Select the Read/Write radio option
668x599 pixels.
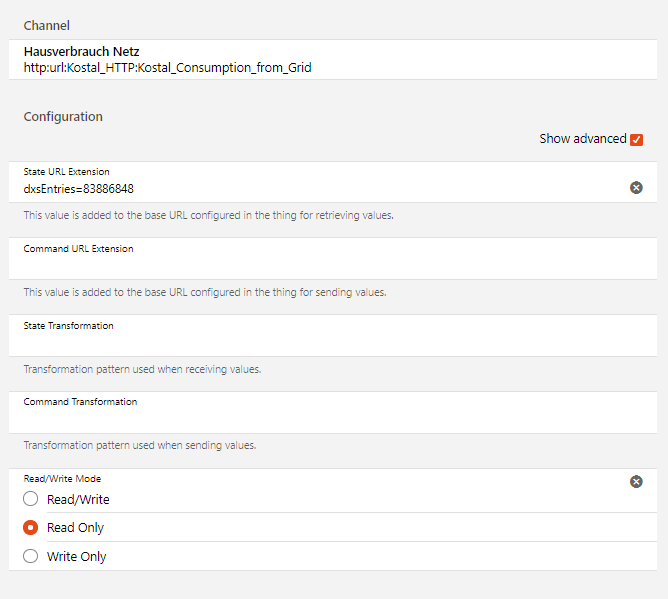point(31,499)
